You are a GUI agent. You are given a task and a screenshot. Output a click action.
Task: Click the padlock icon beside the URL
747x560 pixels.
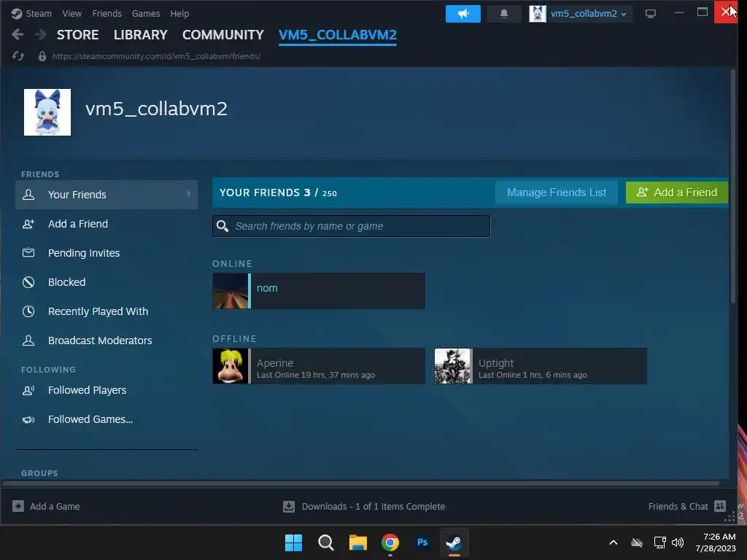pos(42,56)
